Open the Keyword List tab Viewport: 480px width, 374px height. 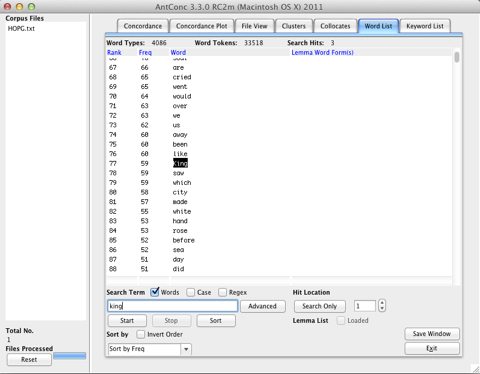tap(425, 26)
